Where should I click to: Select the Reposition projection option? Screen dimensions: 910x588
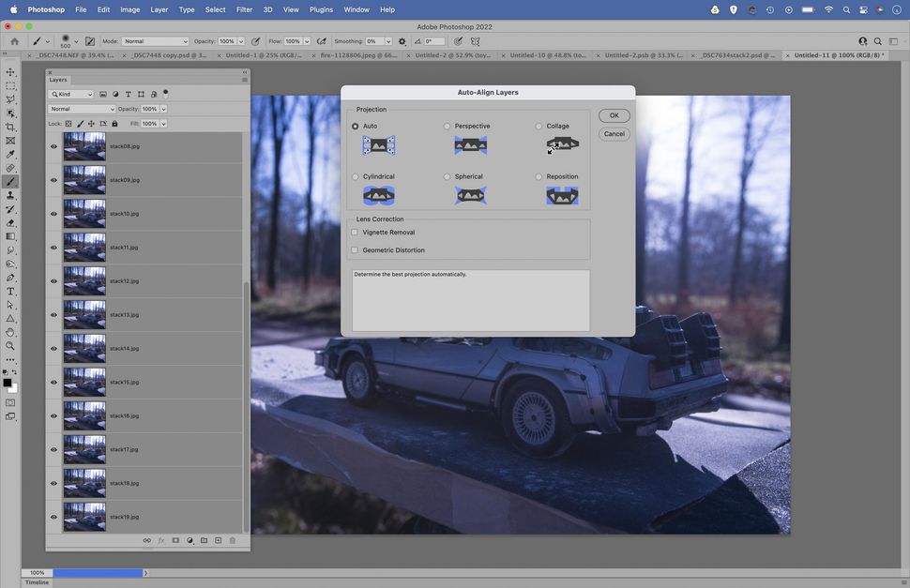(538, 176)
